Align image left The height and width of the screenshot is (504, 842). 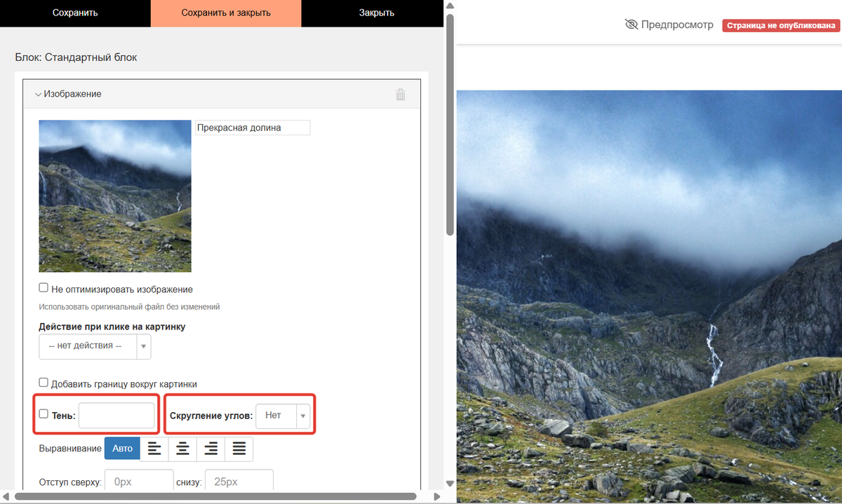click(x=154, y=449)
